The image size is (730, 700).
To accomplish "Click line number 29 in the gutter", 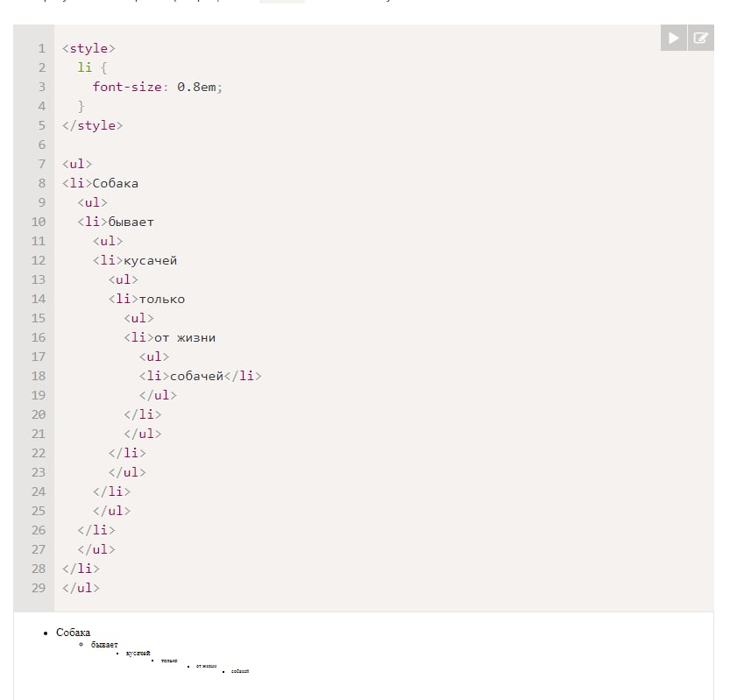I will coord(38,588).
